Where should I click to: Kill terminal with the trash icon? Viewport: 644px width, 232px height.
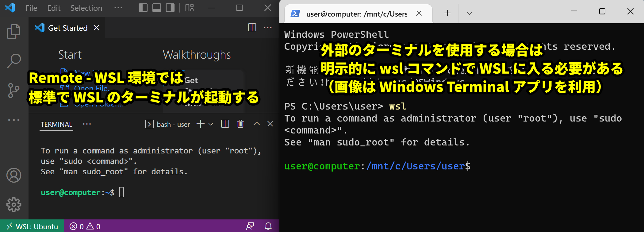click(x=240, y=124)
